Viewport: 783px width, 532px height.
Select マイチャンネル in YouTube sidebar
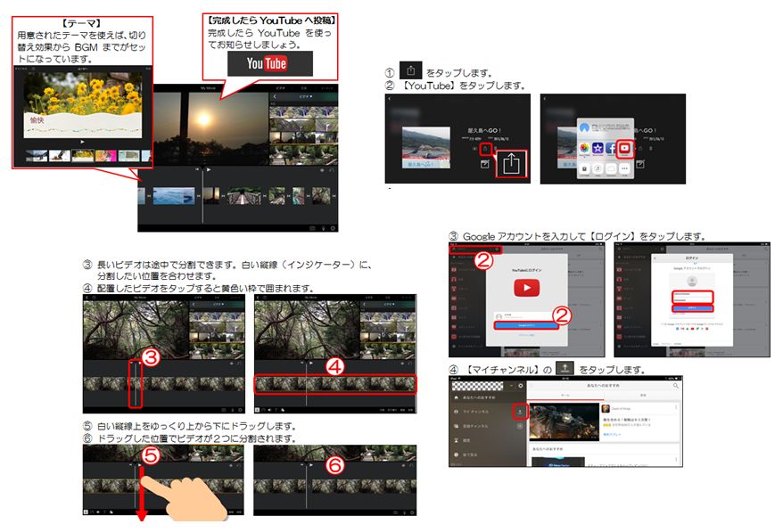pos(476,413)
